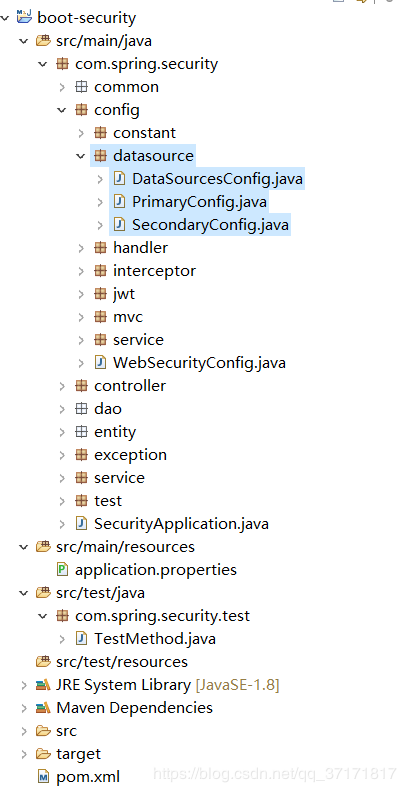Select SecondaryConfig.java file
This screenshot has height=792, width=406.
click(x=211, y=225)
